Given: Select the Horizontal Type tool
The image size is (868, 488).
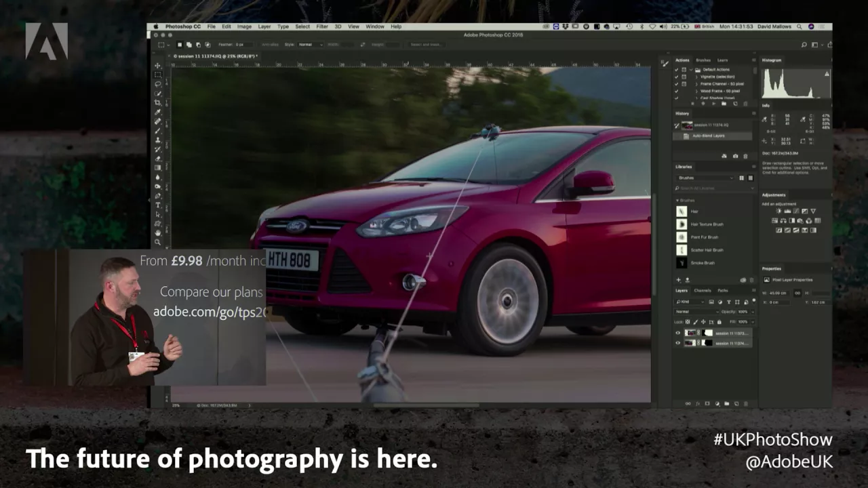Looking at the screenshot, I should [158, 206].
